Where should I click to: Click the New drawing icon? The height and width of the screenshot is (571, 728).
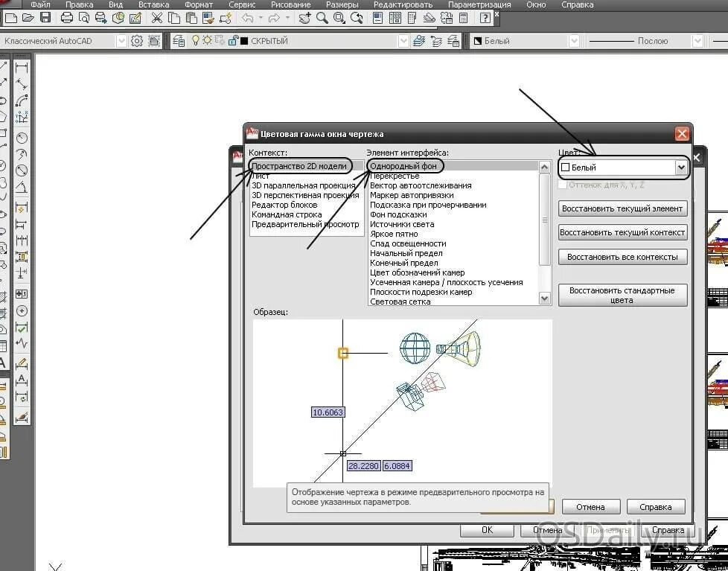[x=10, y=18]
